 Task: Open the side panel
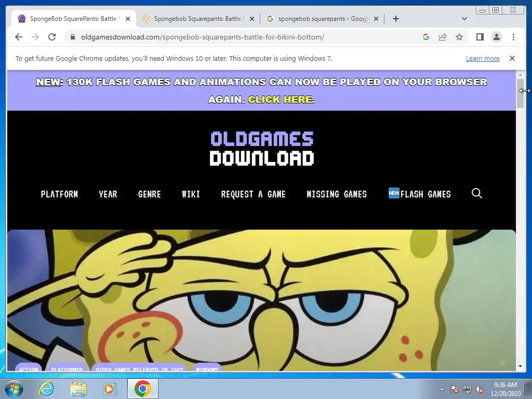[x=480, y=37]
